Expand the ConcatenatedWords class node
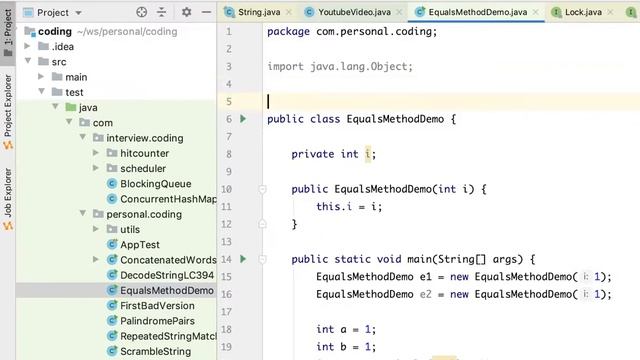This screenshot has width=640, height=360. click(x=96, y=259)
